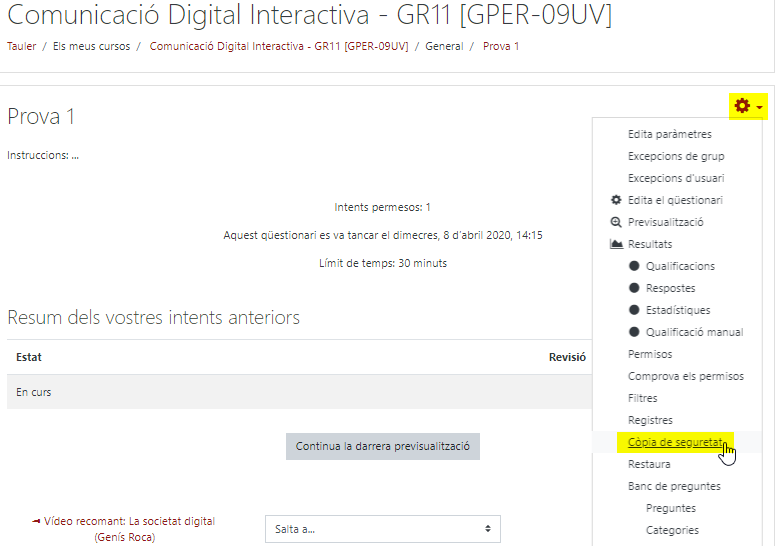
Task: Click the gear icon beside Edita el qüestionari
Action: tap(616, 200)
